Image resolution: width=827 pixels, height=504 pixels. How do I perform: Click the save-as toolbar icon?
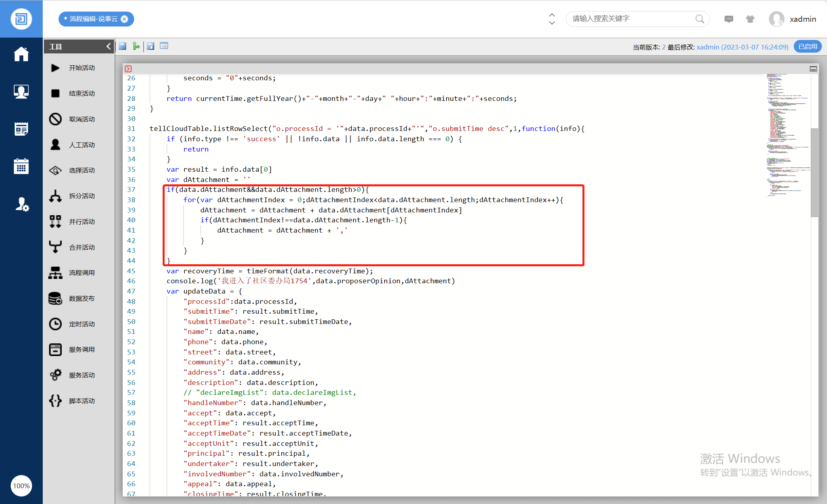click(150, 46)
